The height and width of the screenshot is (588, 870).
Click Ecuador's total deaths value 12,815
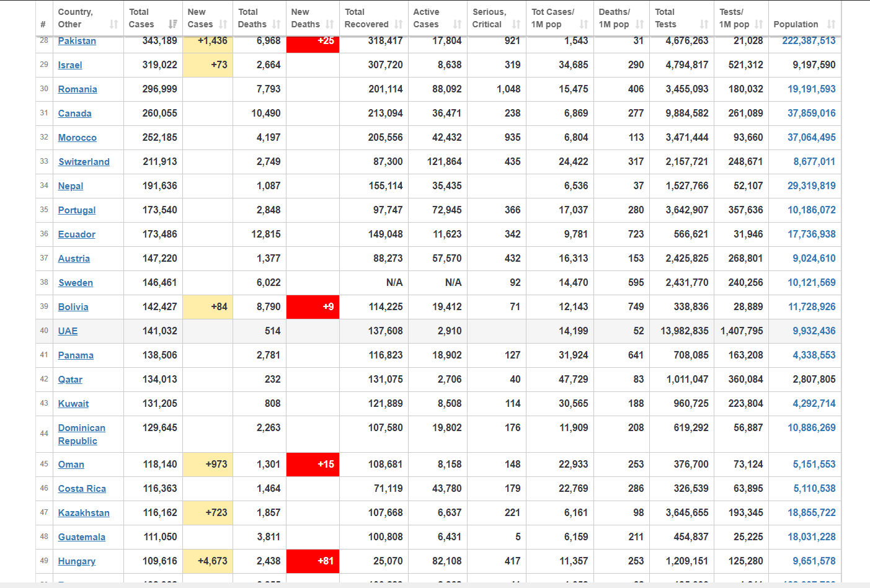click(x=266, y=234)
